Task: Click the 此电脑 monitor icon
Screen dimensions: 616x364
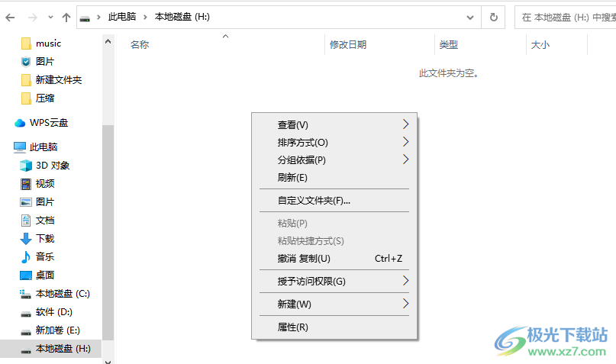Action: [x=20, y=147]
